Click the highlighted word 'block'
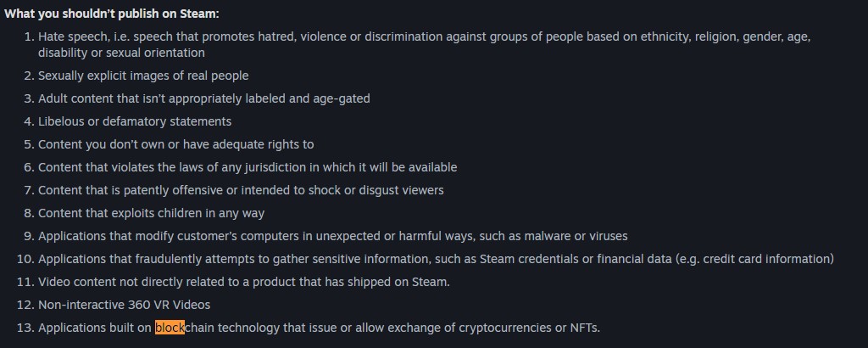This screenshot has width=868, height=348. point(170,328)
